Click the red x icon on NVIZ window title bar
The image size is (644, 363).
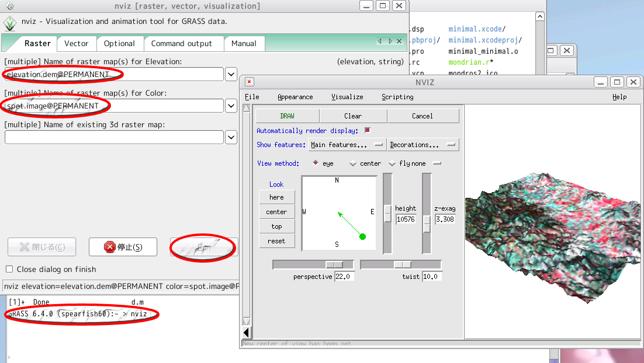[x=250, y=82]
